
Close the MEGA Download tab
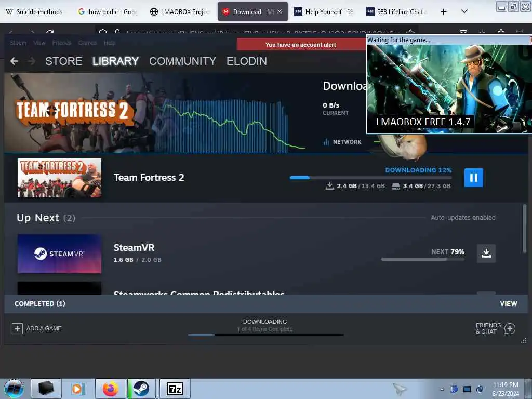(280, 11)
